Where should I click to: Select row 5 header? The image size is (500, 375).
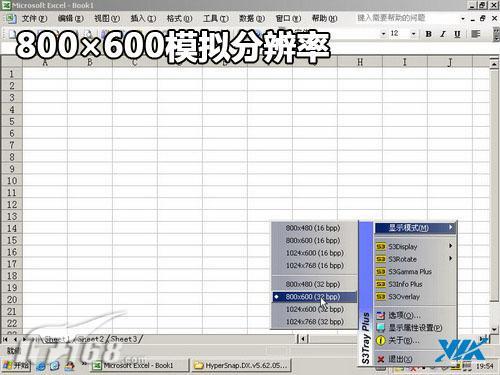[x=12, y=121]
